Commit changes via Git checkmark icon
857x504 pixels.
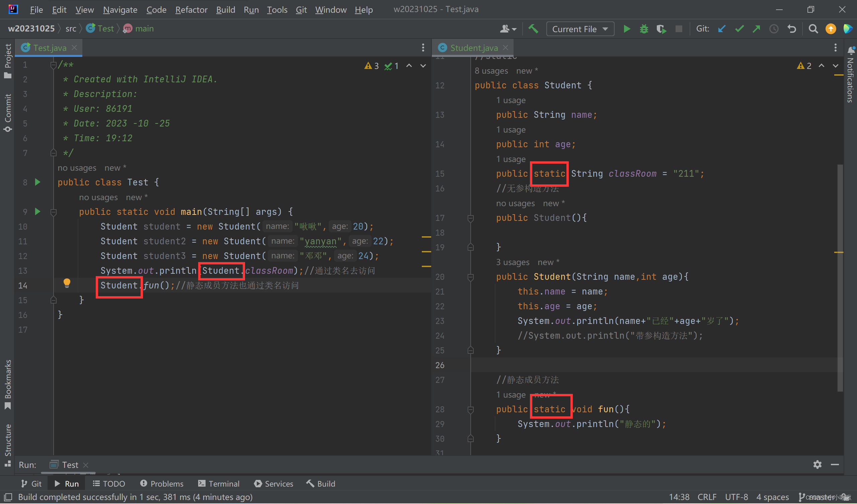[739, 29]
